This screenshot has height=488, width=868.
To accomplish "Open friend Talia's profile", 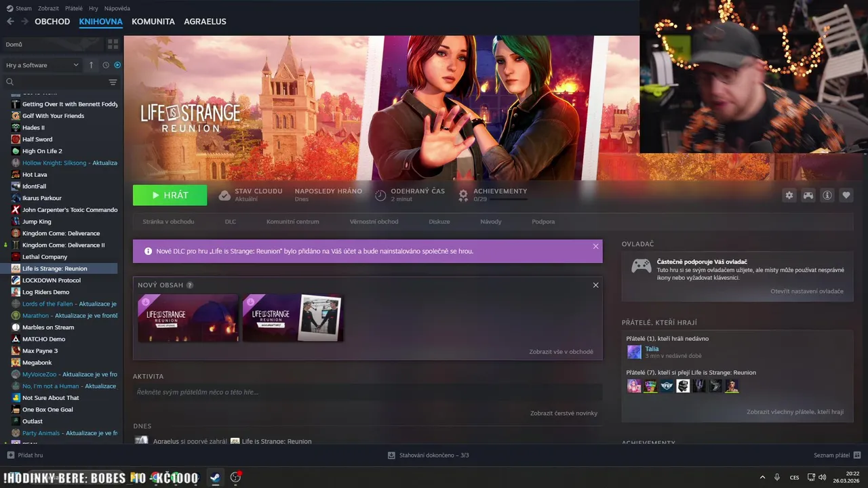I will 652,349.
